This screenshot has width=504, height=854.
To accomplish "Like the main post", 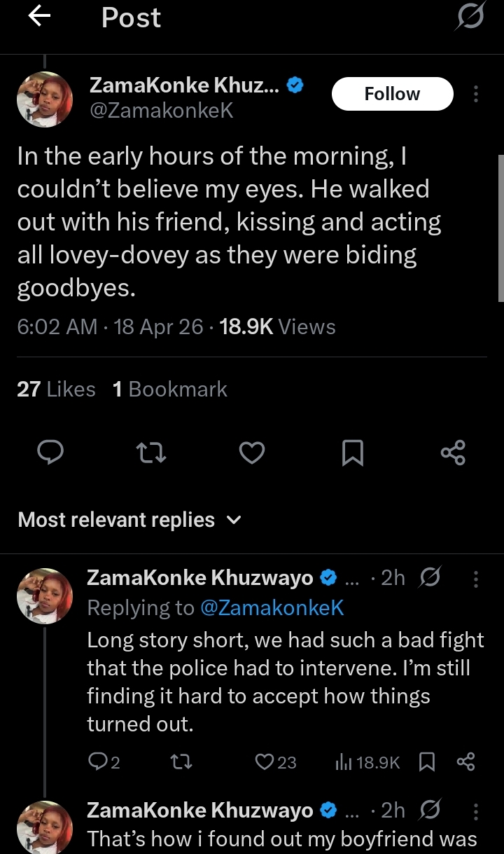I will click(x=252, y=453).
